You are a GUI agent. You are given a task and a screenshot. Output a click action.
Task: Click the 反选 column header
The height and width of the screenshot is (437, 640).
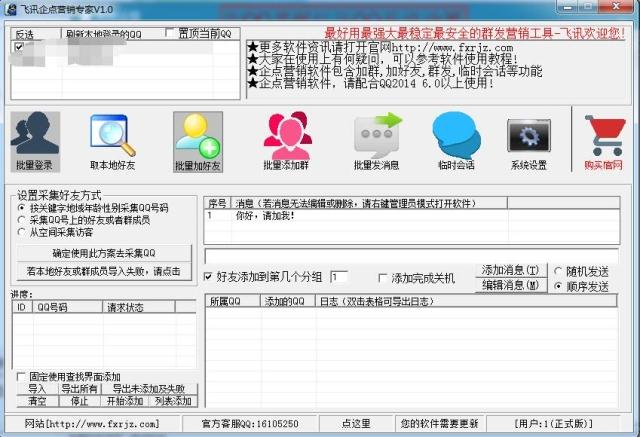(36, 34)
